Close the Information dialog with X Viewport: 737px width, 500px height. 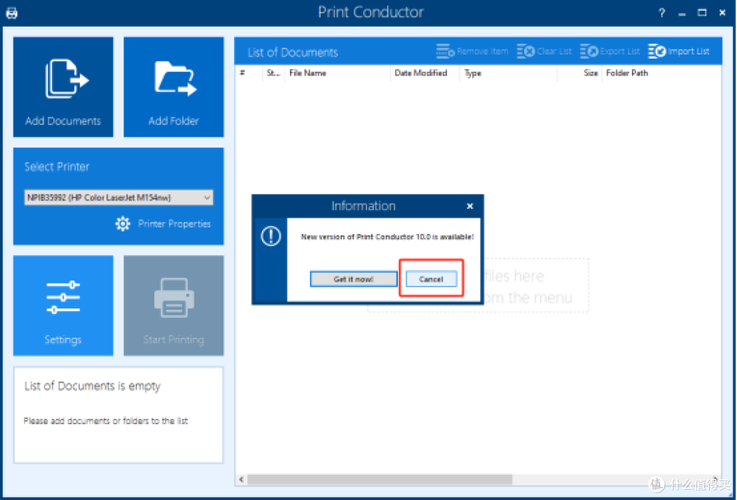coord(470,206)
